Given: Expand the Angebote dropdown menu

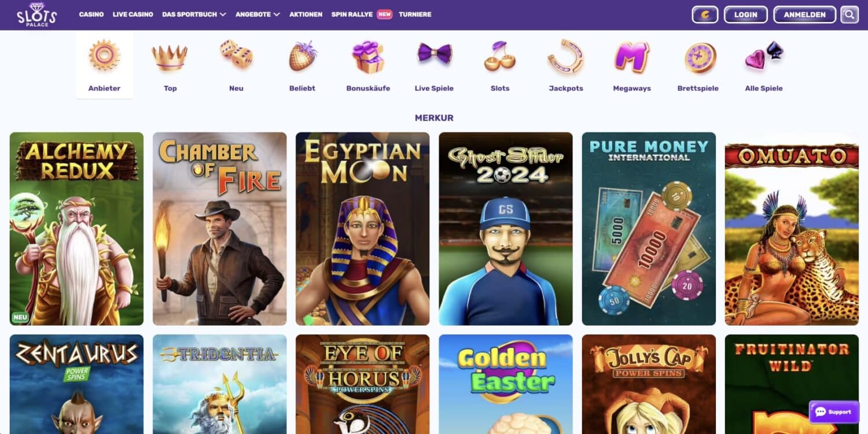Looking at the screenshot, I should pos(258,14).
